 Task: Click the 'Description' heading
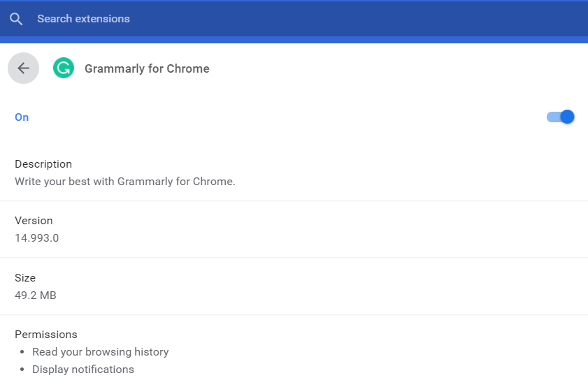coord(43,164)
